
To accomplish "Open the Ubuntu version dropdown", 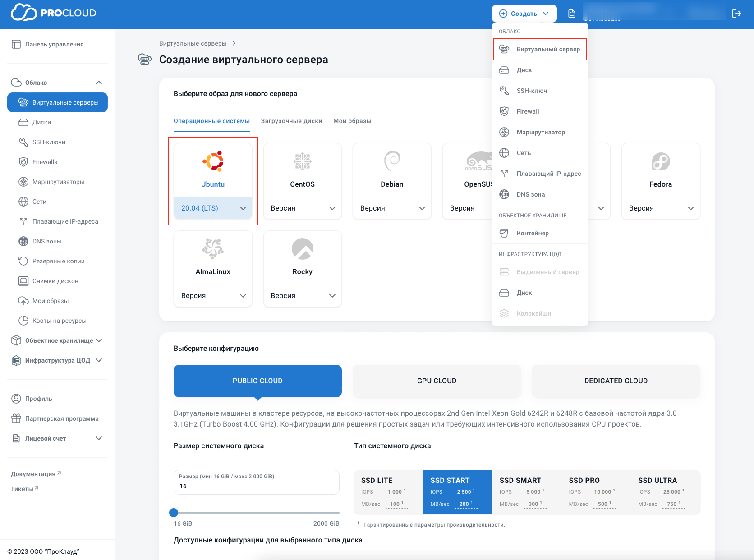I will (x=213, y=208).
